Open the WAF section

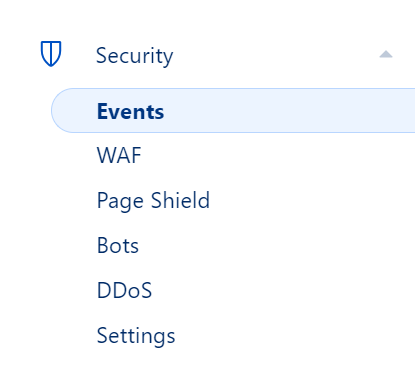point(119,155)
